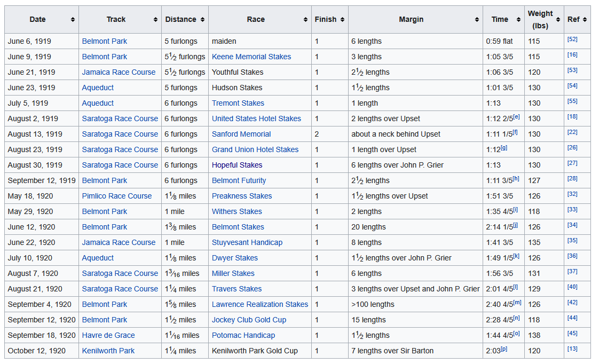This screenshot has width=599, height=364.
Task: Open the Keene Memorial Stakes link
Action: pyautogui.click(x=251, y=57)
